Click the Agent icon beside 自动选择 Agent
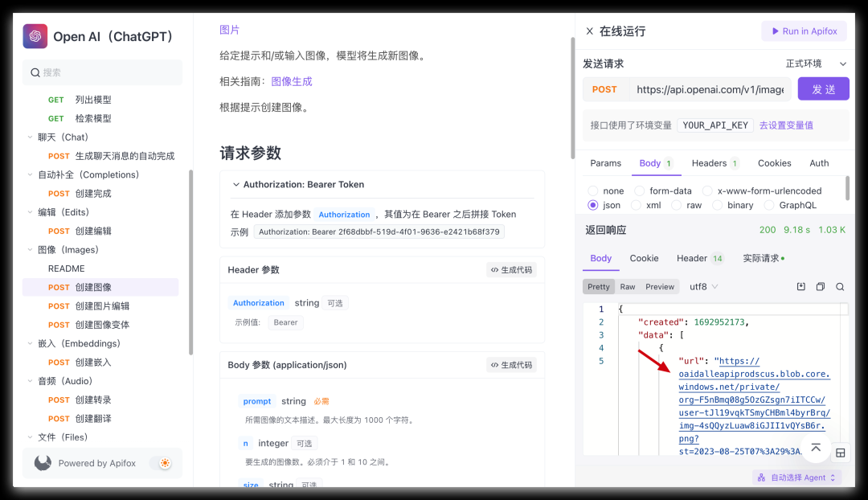The width and height of the screenshot is (868, 500). tap(762, 477)
